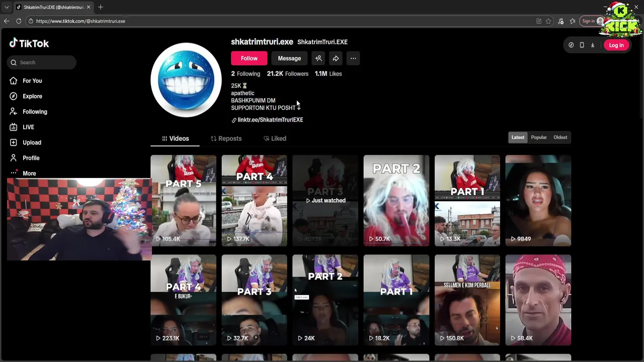Viewport: 644px width, 362px height.
Task: Open the Just watched PART 3 video
Action: click(325, 201)
